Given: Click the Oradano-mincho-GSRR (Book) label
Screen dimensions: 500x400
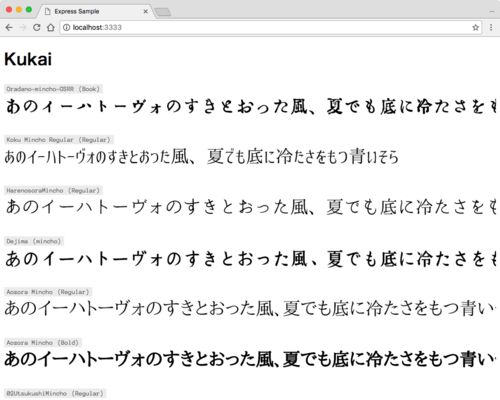Looking at the screenshot, I should [x=53, y=89].
